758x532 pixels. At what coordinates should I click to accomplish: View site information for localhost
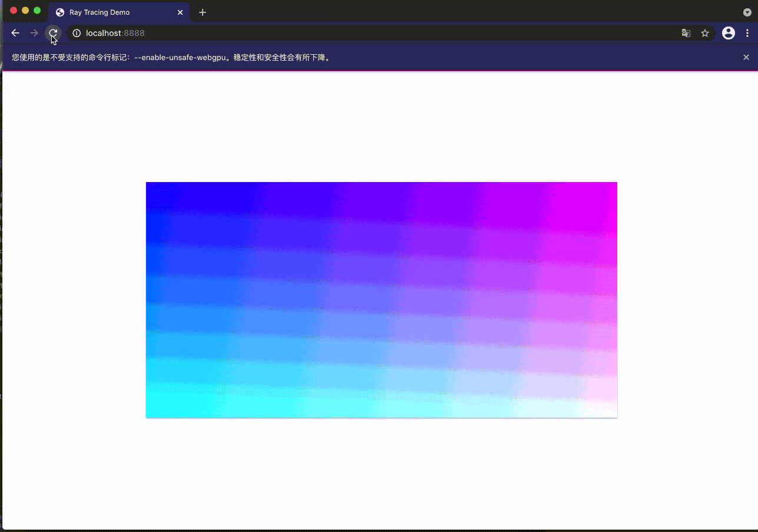pos(77,33)
